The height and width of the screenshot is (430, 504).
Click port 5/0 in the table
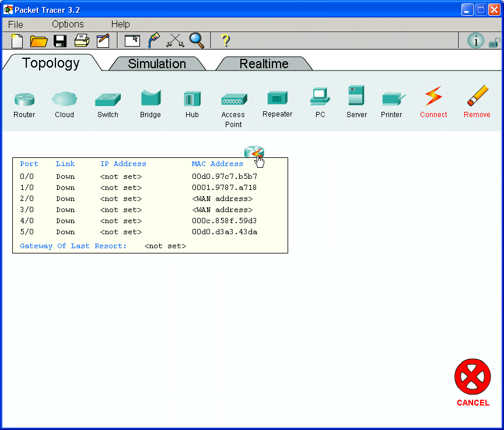[x=27, y=232]
